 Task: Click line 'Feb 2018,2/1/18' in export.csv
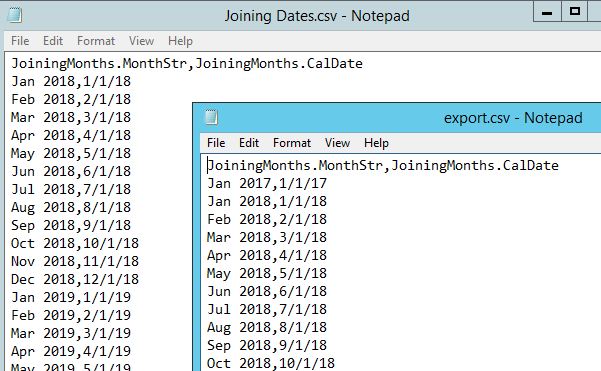[x=267, y=220]
